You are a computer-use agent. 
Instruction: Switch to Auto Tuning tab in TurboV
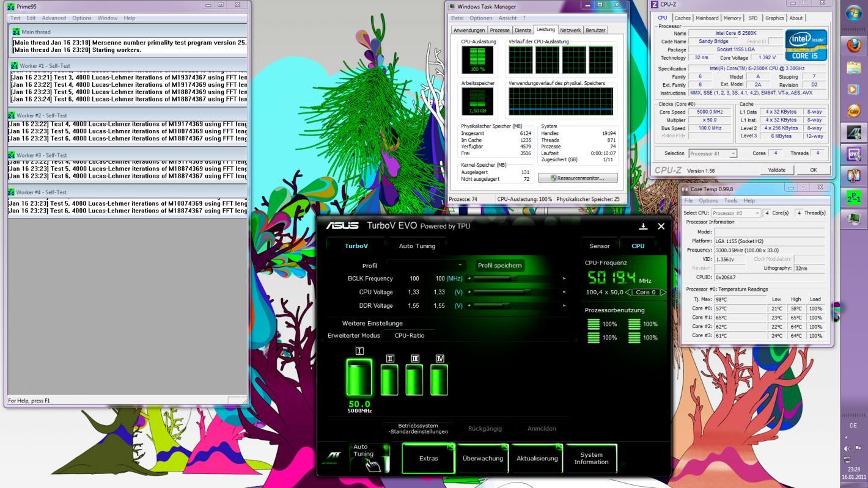[x=417, y=246]
